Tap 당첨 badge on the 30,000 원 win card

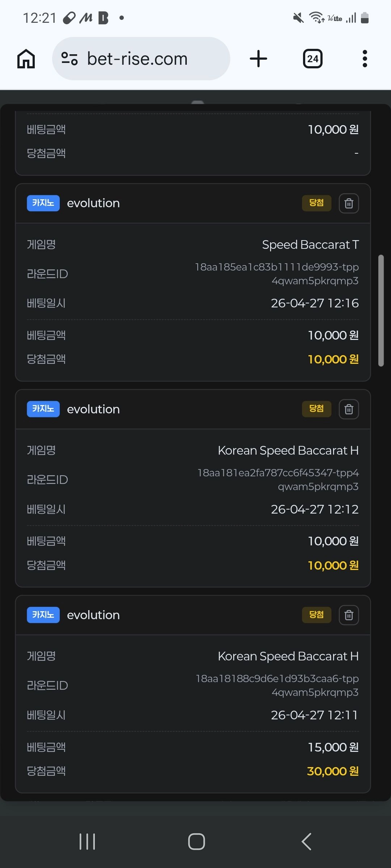[x=317, y=615]
